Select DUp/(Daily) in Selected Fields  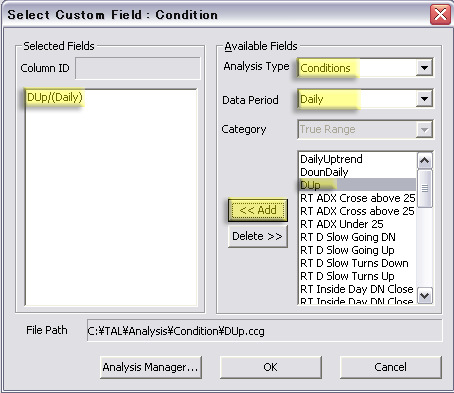pos(55,97)
